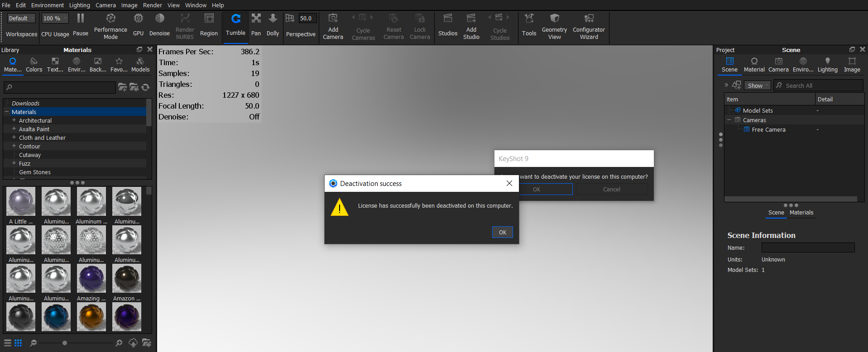Expand the Contour folder
This screenshot has height=352, width=868.
coord(14,146)
